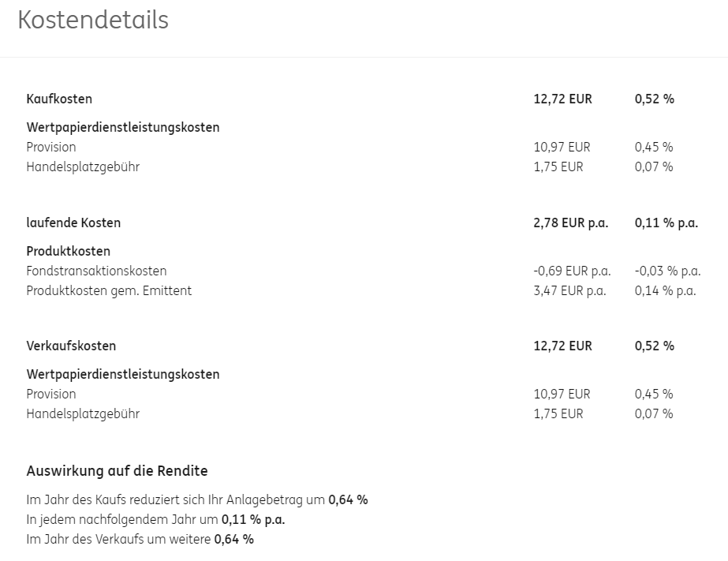Click the 3,47 EUR p.a. amount

(569, 291)
